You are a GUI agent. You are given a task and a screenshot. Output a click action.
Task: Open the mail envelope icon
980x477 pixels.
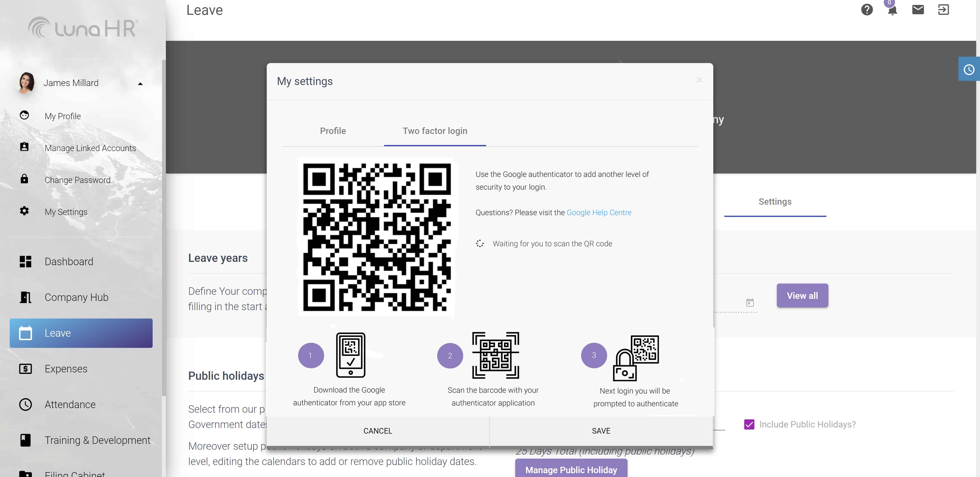(918, 9)
